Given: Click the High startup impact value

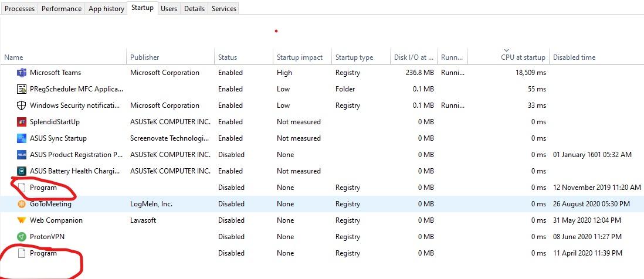Looking at the screenshot, I should (284, 73).
